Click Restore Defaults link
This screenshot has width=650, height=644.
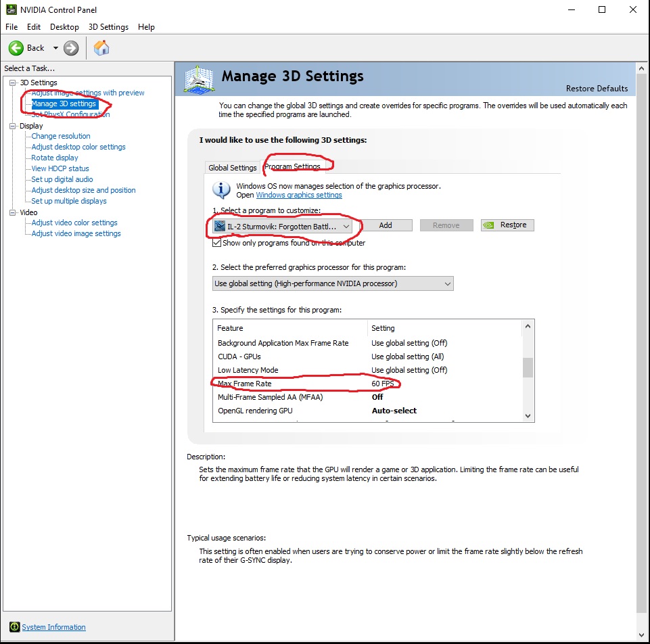pyautogui.click(x=597, y=89)
